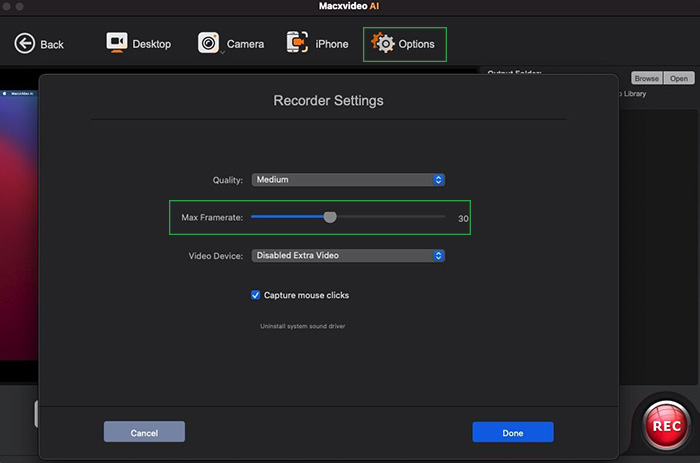
Task: Click the Quality: label
Action: pos(228,180)
